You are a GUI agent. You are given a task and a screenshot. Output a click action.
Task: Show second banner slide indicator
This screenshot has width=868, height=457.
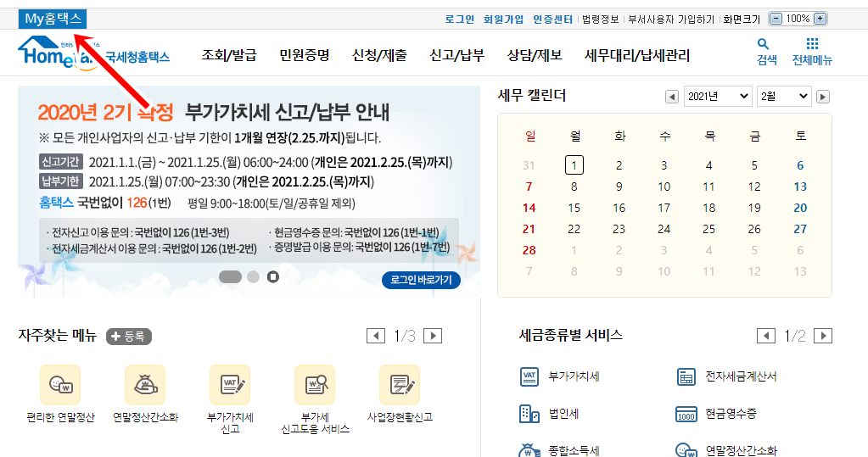[253, 276]
